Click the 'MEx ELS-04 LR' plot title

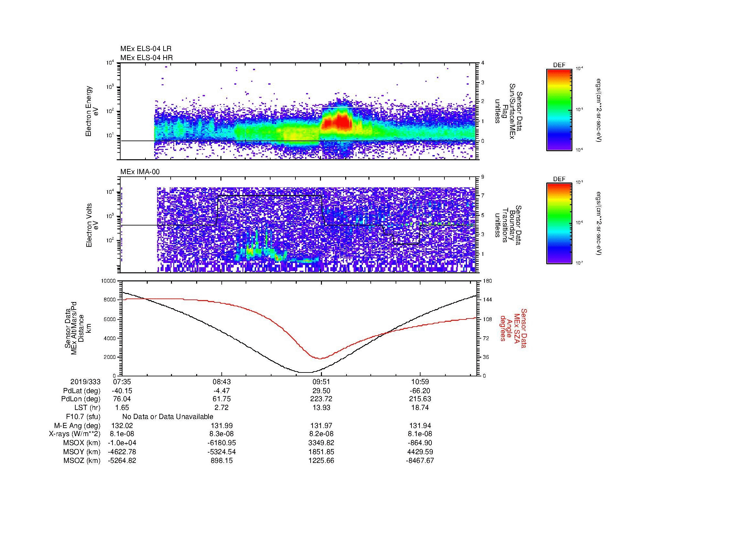click(146, 49)
